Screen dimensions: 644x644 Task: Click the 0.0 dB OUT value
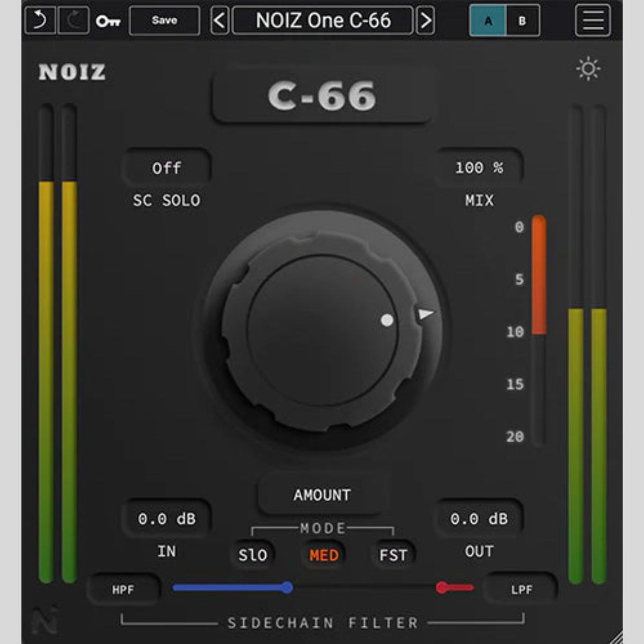coord(479,519)
